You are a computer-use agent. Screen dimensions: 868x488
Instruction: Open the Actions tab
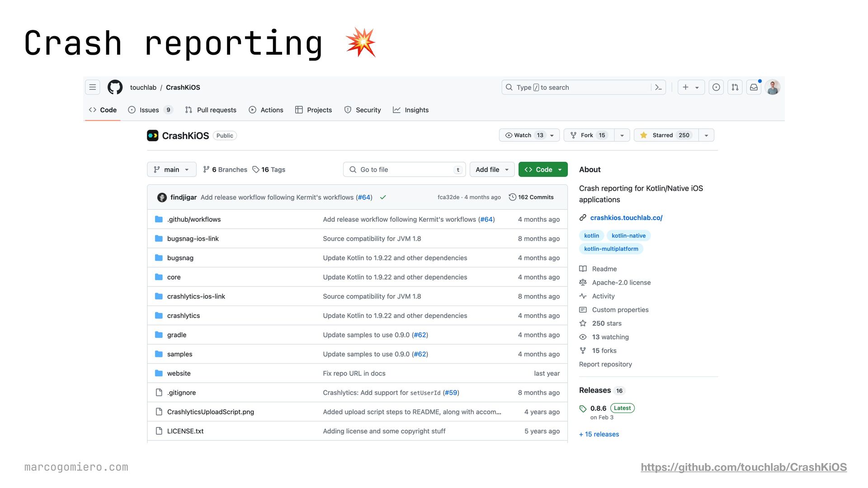click(266, 110)
